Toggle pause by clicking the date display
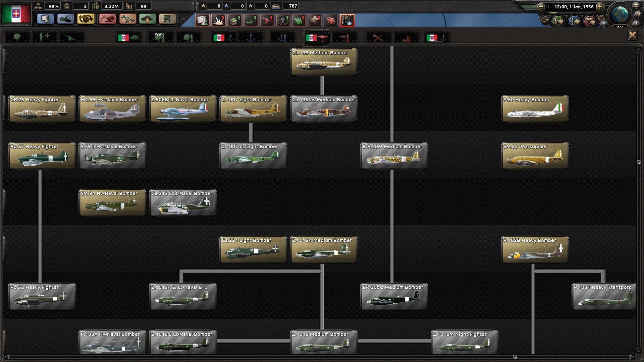644x362 pixels. pos(574,7)
